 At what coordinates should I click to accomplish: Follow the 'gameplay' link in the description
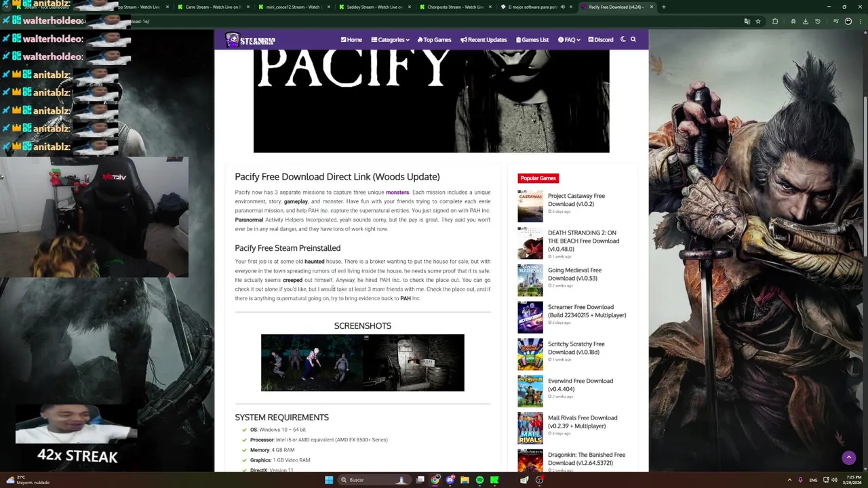coord(296,201)
